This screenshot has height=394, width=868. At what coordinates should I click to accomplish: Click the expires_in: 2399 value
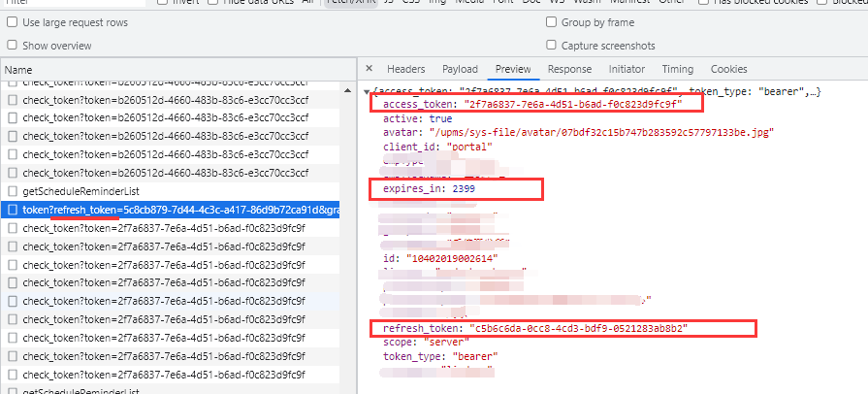coord(464,189)
